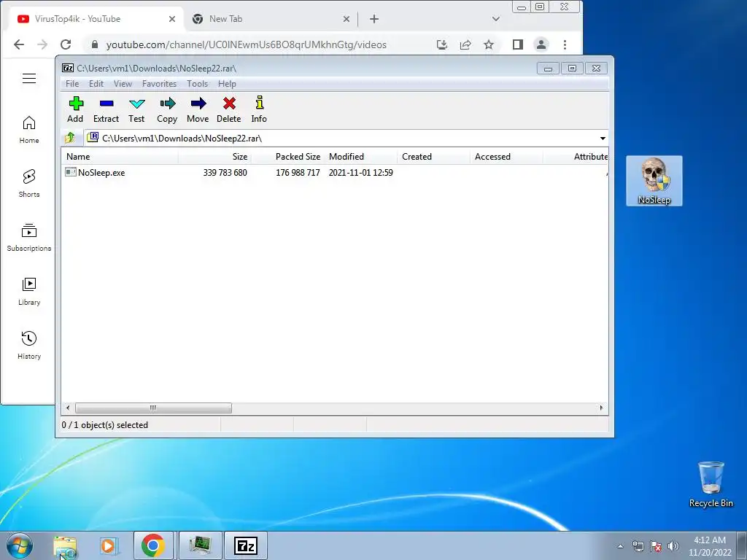Open Windows Media Player from taskbar
747x560 pixels.
pos(109,546)
